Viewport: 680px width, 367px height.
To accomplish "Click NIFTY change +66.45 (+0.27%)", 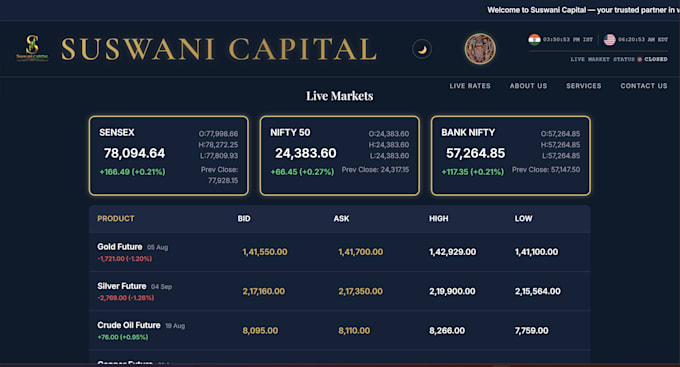I will tap(302, 172).
